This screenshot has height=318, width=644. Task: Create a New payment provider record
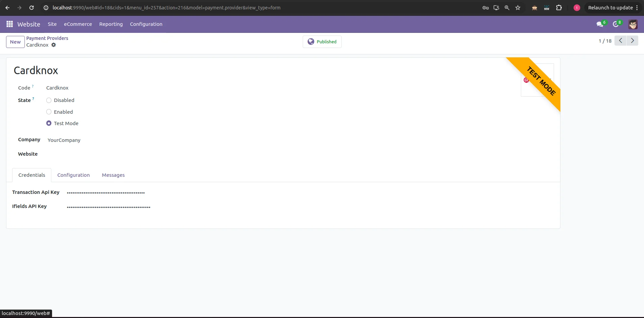coord(15,42)
